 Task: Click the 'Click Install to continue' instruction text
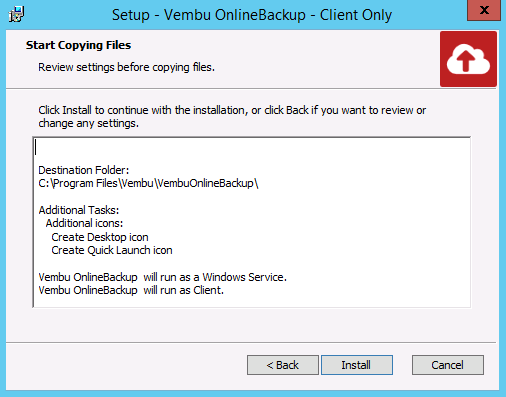pos(232,117)
